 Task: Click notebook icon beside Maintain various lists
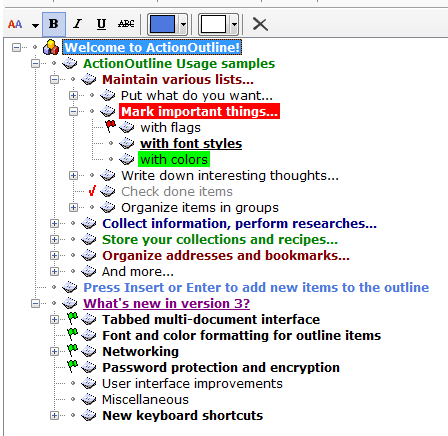pyautogui.click(x=89, y=79)
